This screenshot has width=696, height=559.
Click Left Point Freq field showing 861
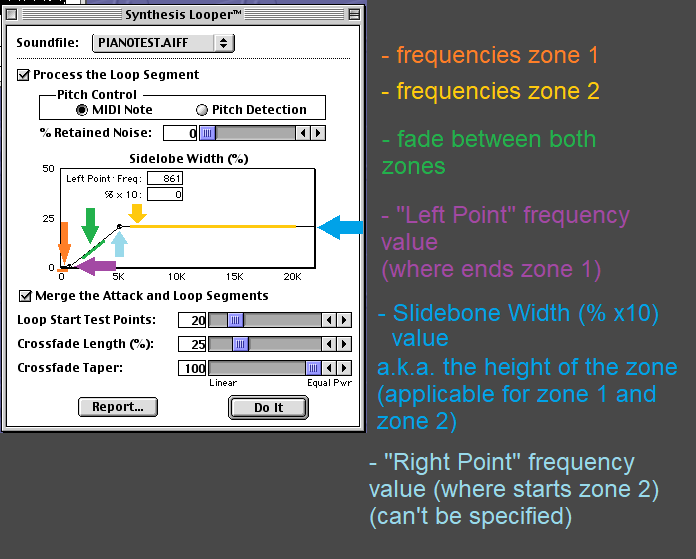(x=165, y=178)
